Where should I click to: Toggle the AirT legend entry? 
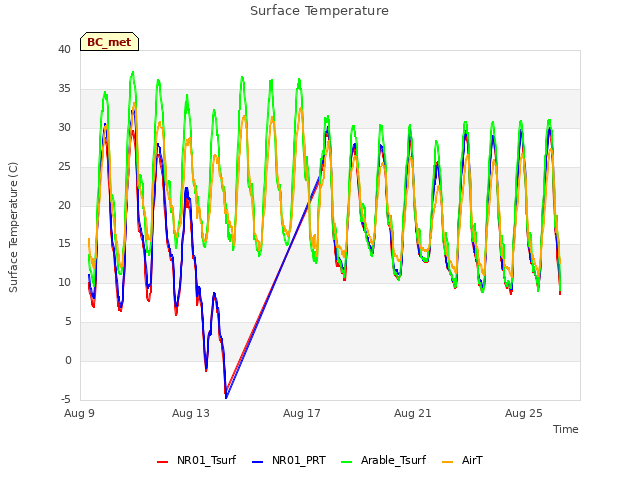(462, 460)
